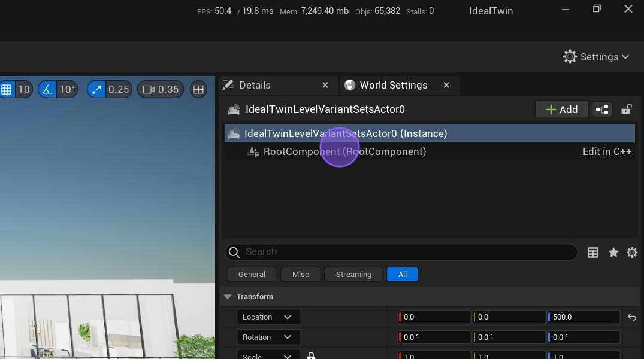
Task: Open Blueprint/add script icon beside Add
Action: (602, 109)
